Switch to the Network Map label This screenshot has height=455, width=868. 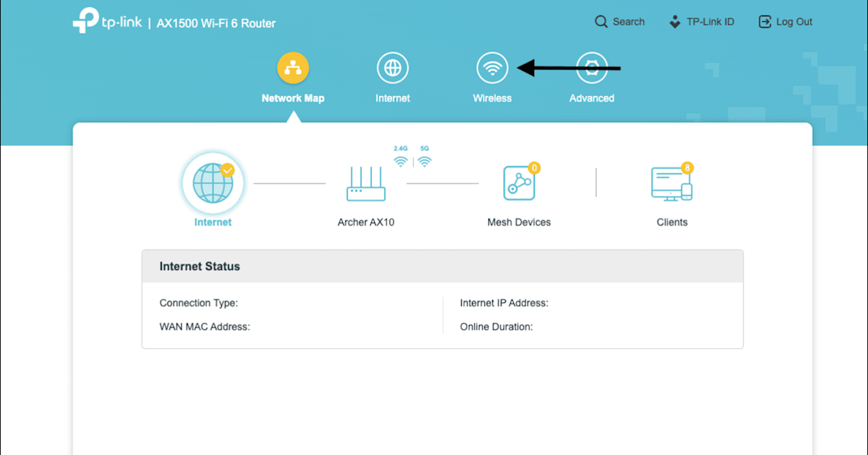coord(293,98)
